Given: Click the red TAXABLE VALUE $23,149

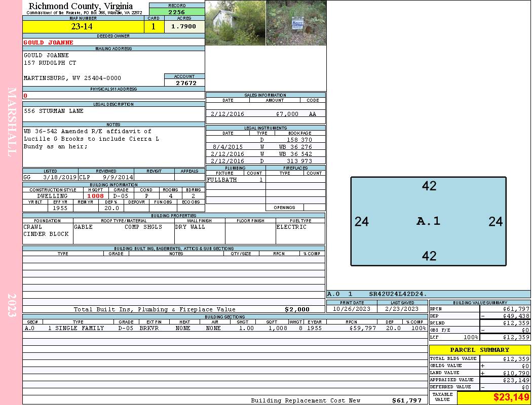Looking at the screenshot, I should tap(511, 397).
